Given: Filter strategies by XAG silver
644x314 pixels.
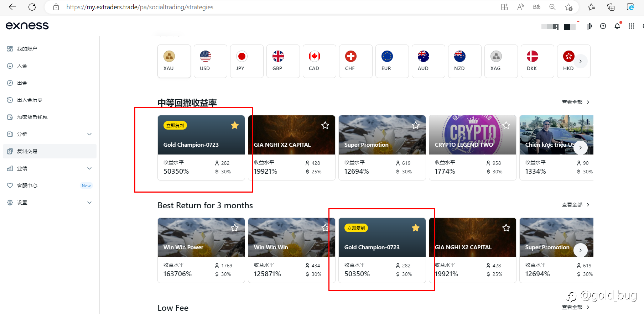Looking at the screenshot, I should pyautogui.click(x=501, y=61).
